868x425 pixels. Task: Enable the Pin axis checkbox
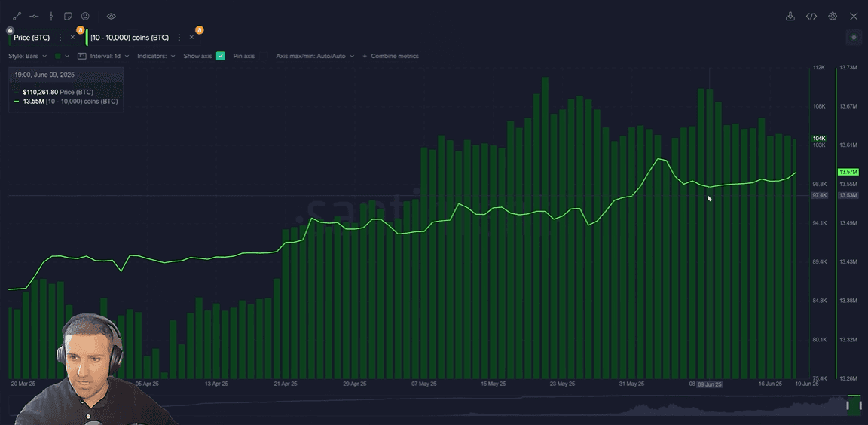pos(264,56)
